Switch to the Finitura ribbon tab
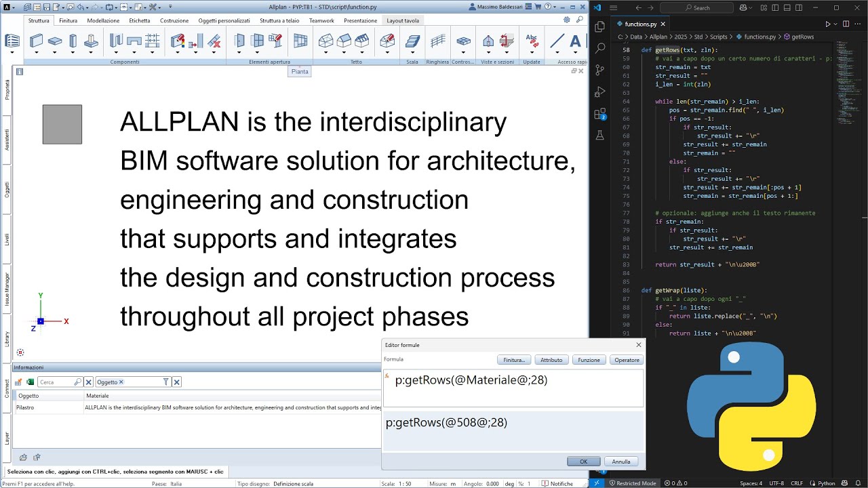The height and width of the screenshot is (488, 868). click(x=68, y=20)
